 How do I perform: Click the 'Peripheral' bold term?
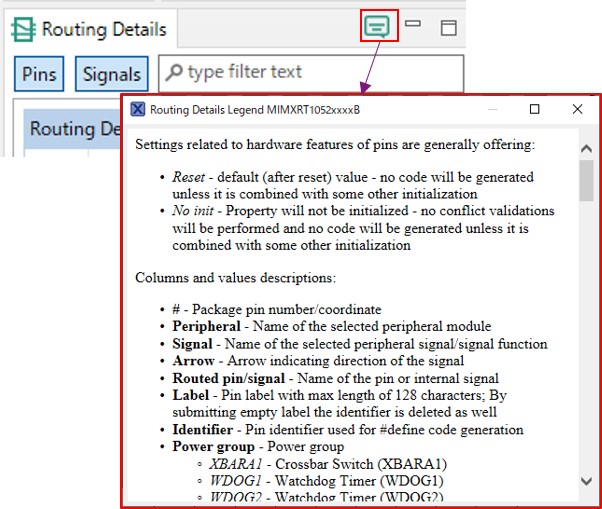pos(206,326)
